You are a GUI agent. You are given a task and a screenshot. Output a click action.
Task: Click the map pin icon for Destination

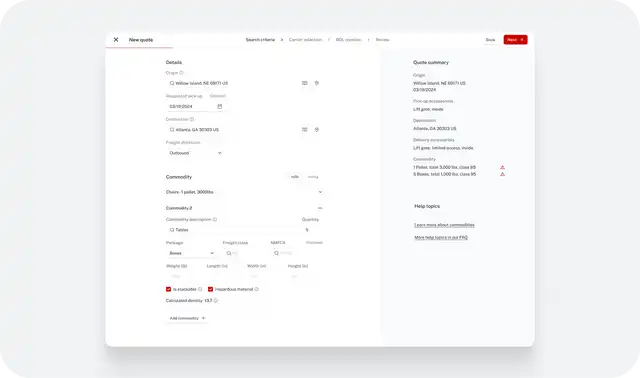coord(316,129)
